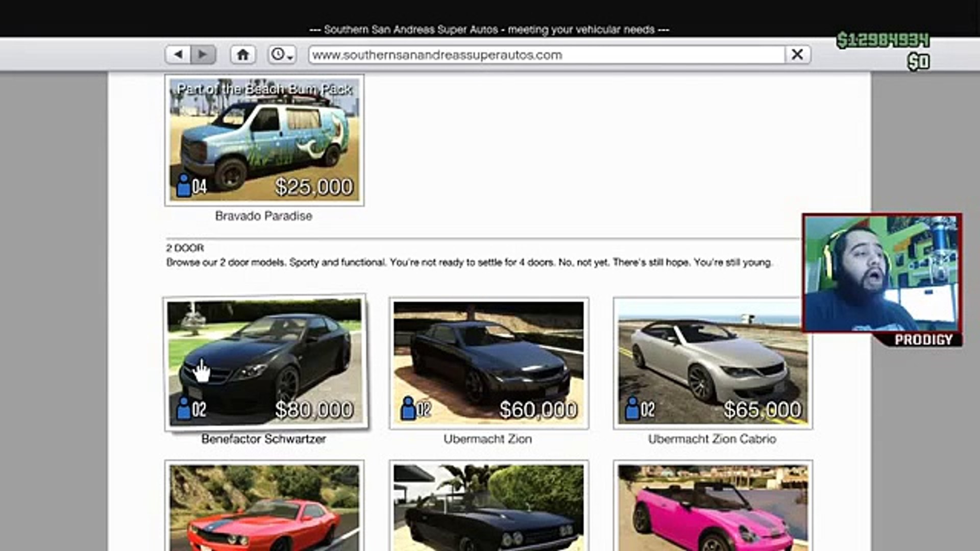Click the Southern San Andreas Super Autos title

coord(489,30)
